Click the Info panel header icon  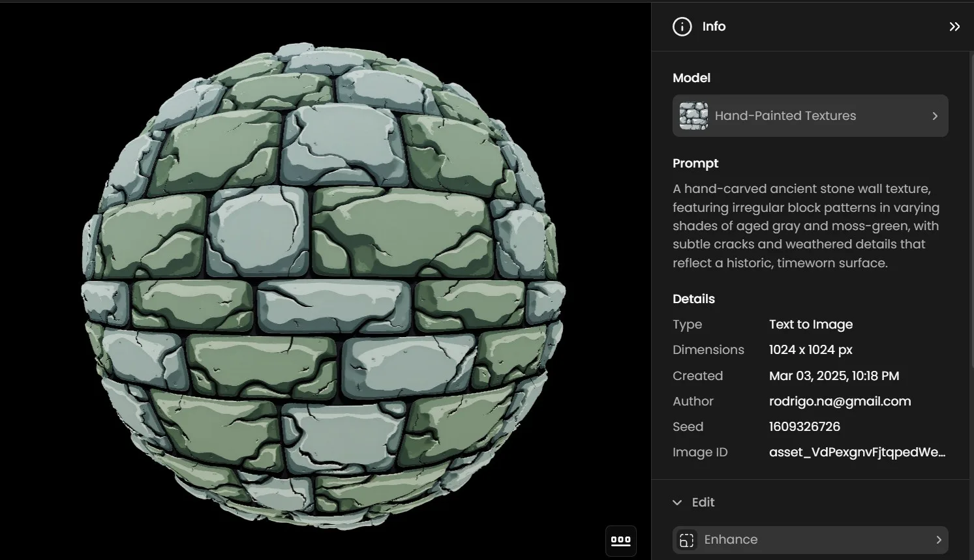681,26
